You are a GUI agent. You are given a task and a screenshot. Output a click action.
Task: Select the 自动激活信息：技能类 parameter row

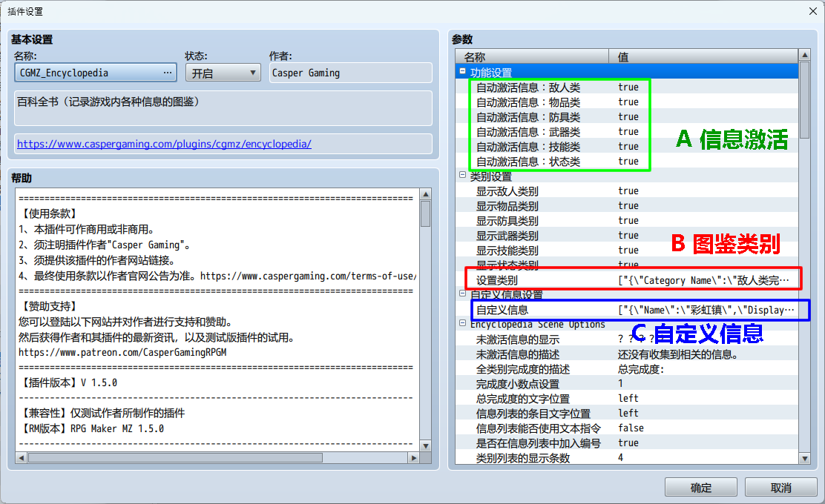[627, 146]
